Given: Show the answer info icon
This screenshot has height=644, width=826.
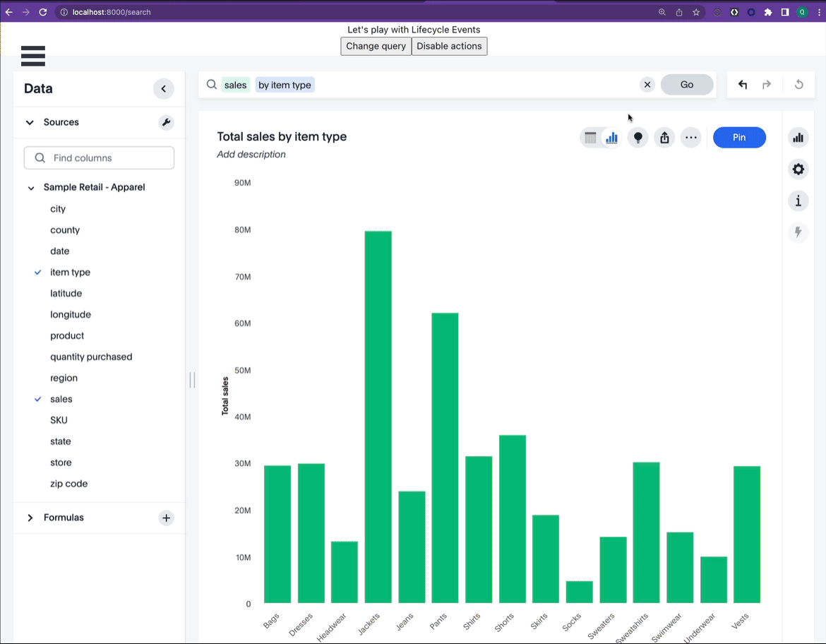Looking at the screenshot, I should coord(798,201).
